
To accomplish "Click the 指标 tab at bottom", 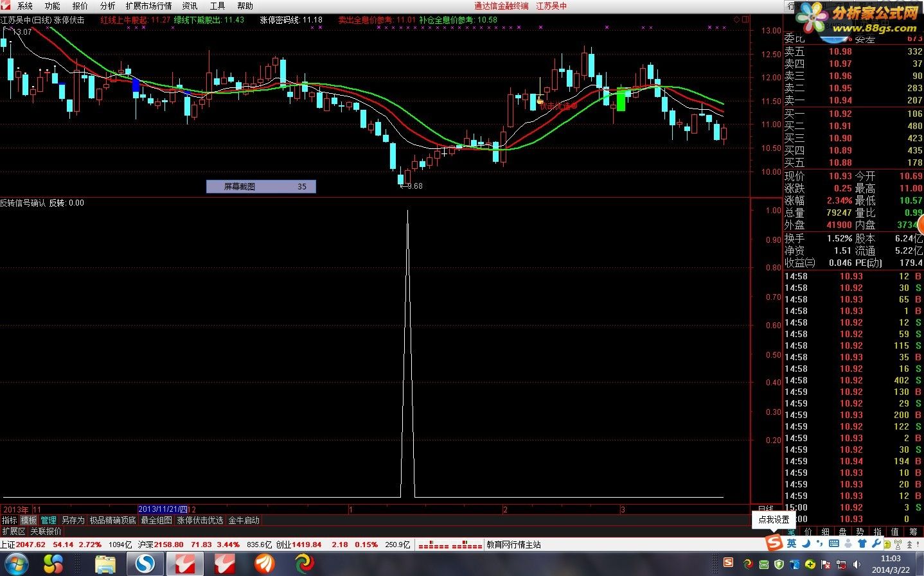I will coord(9,520).
